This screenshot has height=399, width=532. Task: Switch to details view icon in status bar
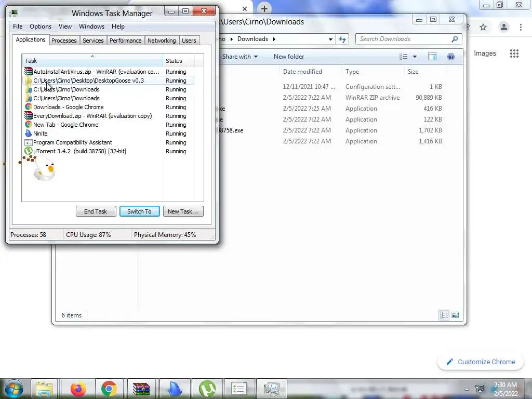tap(444, 315)
